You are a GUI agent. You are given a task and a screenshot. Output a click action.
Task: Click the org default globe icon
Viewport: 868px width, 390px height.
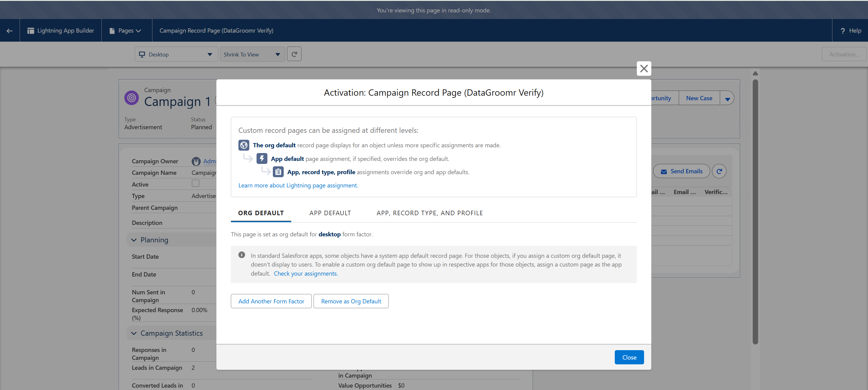tap(244, 145)
